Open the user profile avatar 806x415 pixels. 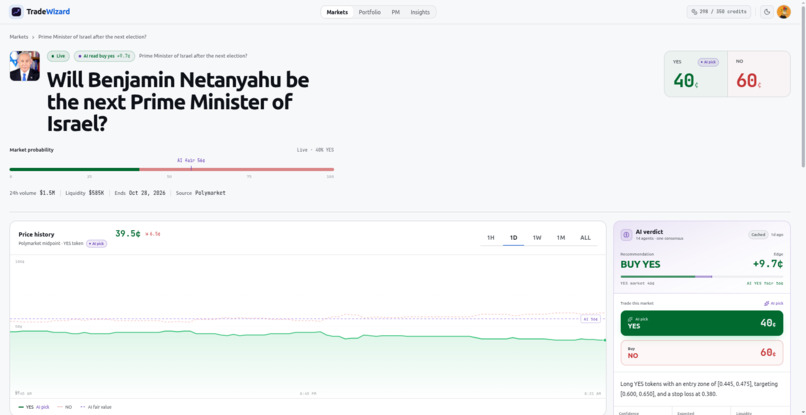click(783, 12)
